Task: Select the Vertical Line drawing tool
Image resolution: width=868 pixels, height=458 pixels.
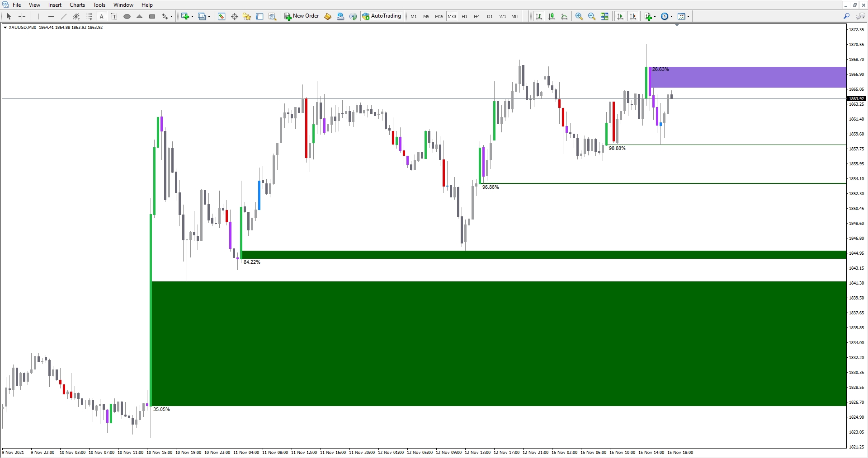Action: (x=38, y=16)
